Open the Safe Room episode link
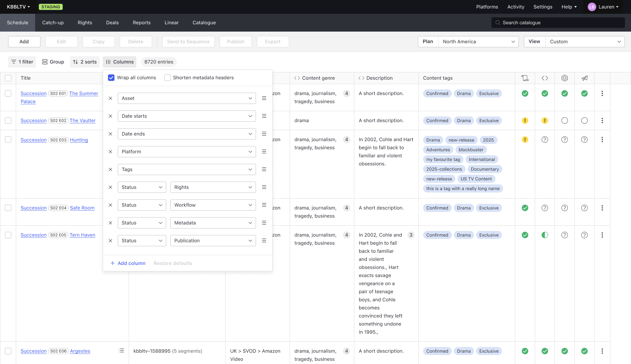The width and height of the screenshot is (631, 364). click(82, 208)
